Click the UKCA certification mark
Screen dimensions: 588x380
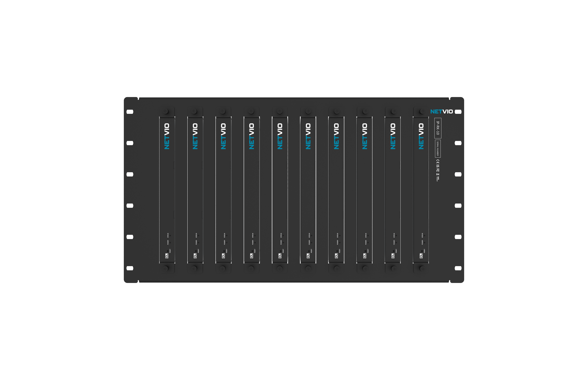pos(438,166)
